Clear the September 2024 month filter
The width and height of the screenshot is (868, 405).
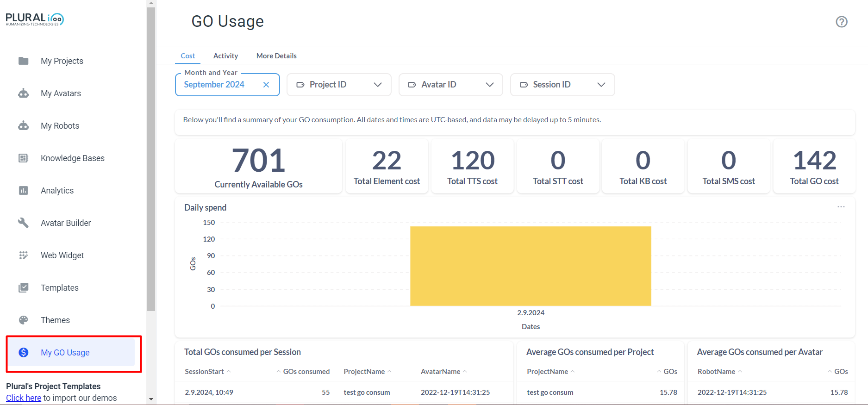(266, 85)
